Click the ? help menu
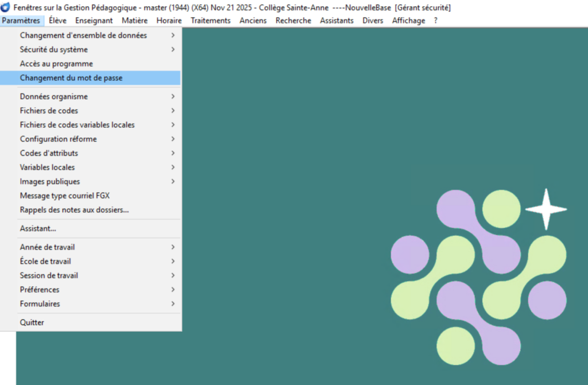Screen dimensions: 588x385 [x=435, y=21]
